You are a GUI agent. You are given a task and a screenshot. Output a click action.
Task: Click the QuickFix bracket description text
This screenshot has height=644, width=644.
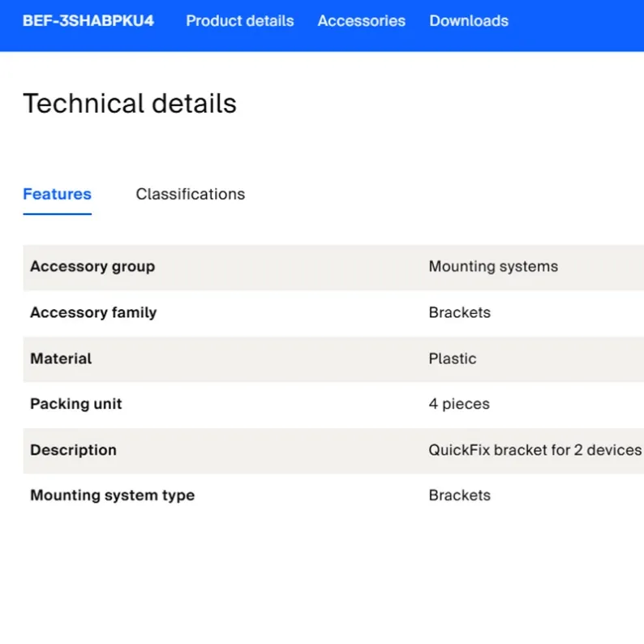pyautogui.click(x=535, y=450)
